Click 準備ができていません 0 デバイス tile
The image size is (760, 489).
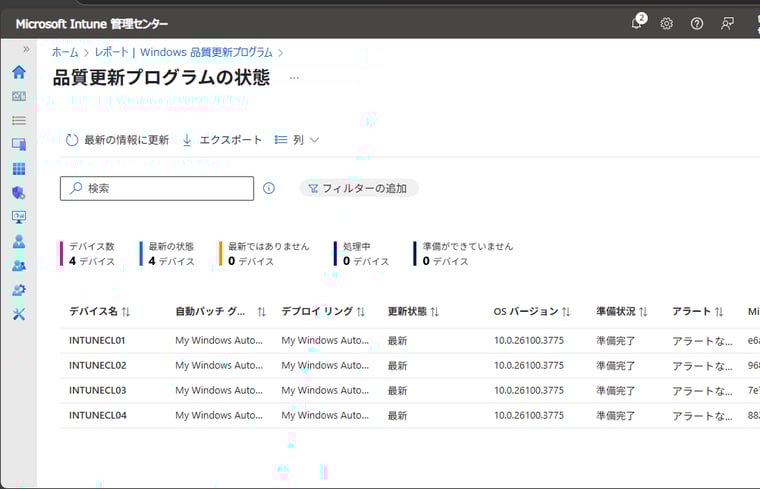(463, 253)
